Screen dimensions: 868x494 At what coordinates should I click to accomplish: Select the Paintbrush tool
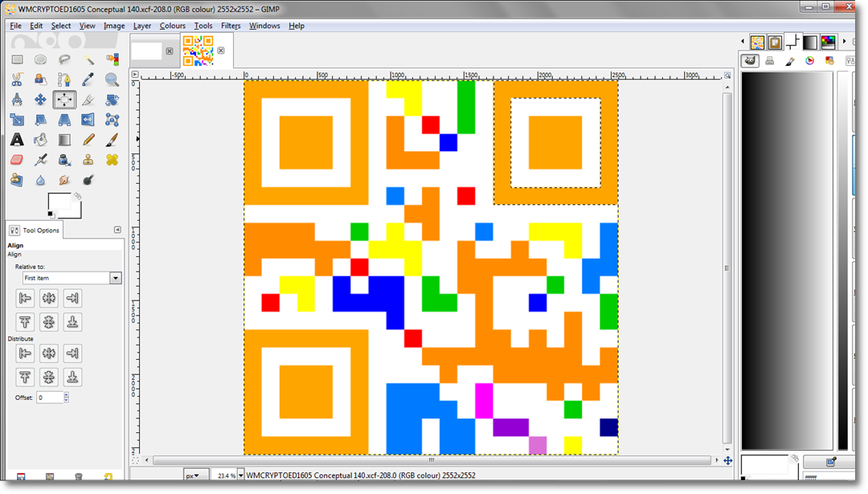click(x=112, y=140)
